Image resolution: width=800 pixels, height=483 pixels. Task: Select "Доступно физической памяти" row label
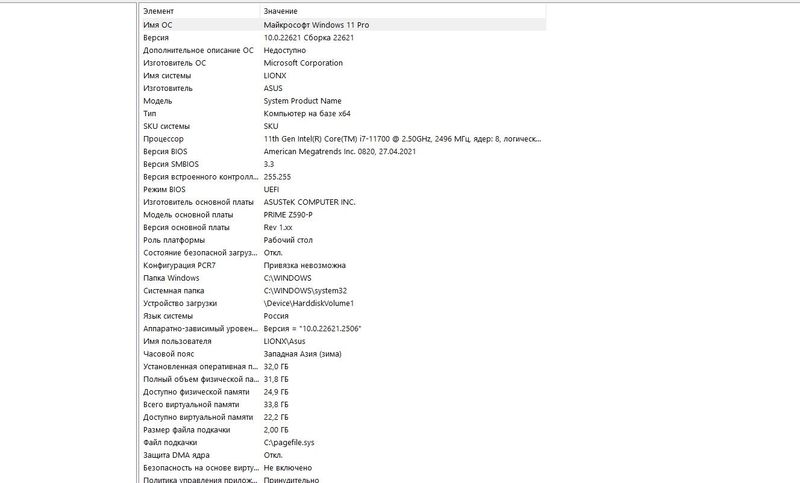[196, 392]
